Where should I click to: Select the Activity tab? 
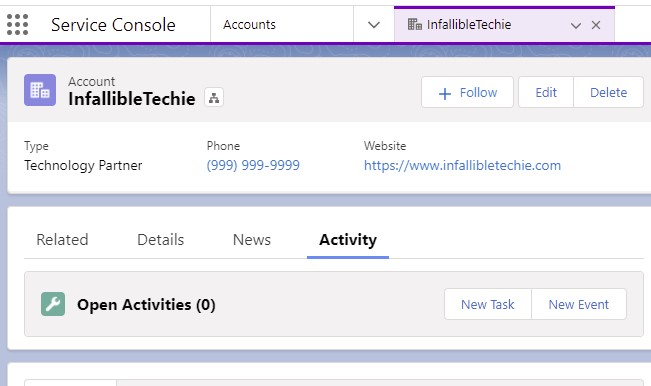click(x=348, y=239)
